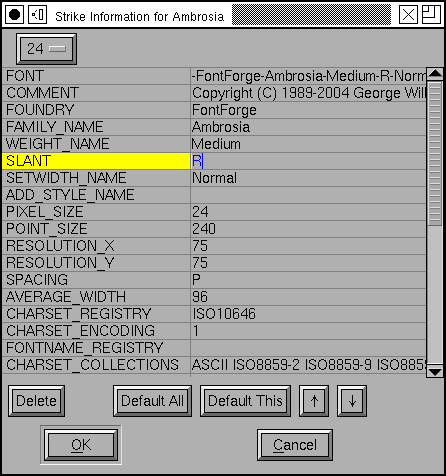The height and width of the screenshot is (476, 446).
Task: Click the Default This button
Action: [245, 401]
